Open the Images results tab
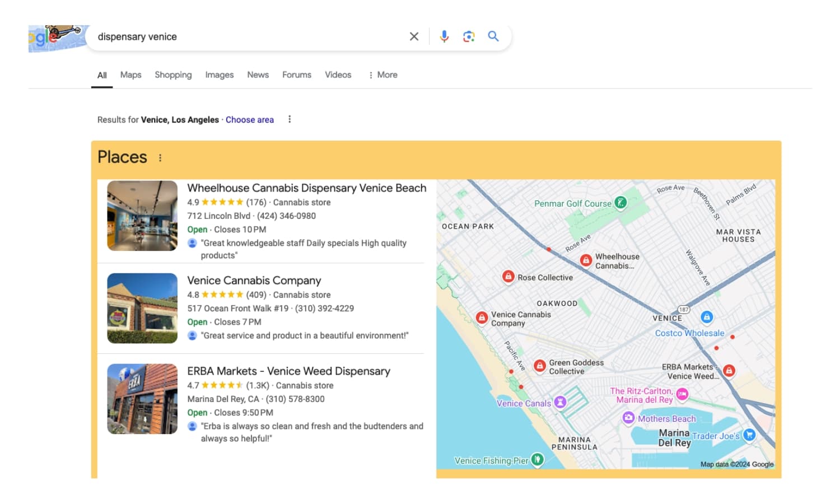 (x=219, y=74)
